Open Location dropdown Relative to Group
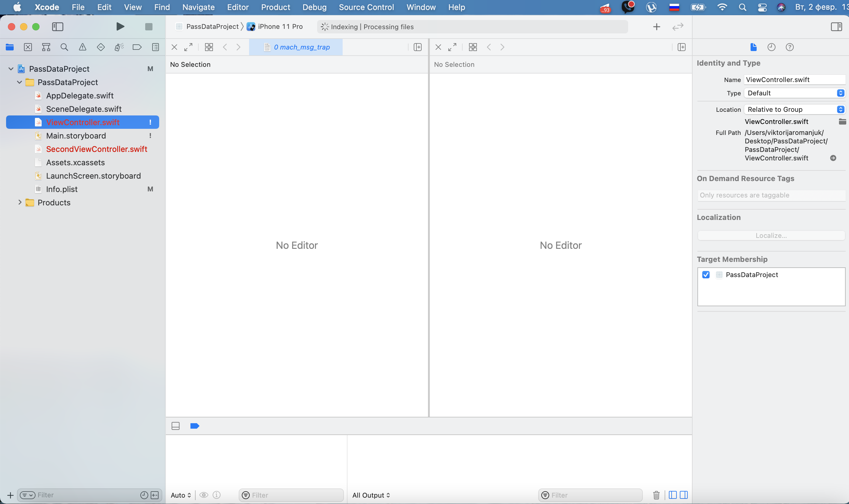The height and width of the screenshot is (504, 849). [794, 109]
